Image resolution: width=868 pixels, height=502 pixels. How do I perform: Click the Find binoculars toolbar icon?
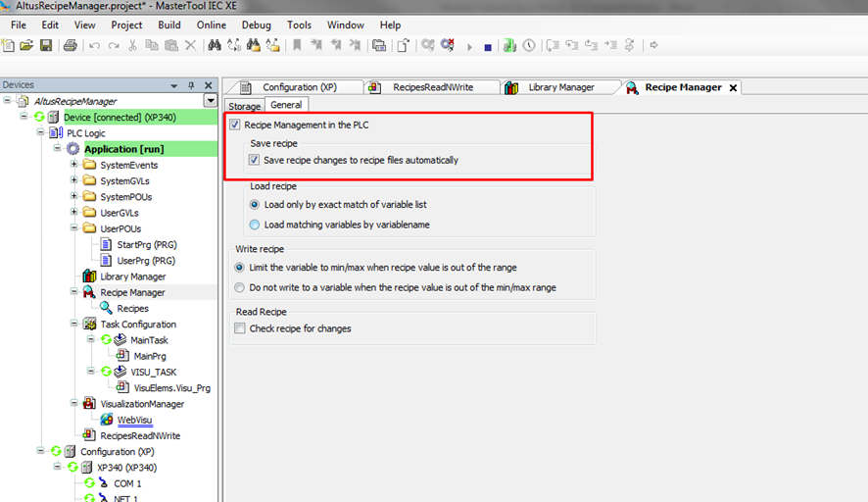click(214, 45)
